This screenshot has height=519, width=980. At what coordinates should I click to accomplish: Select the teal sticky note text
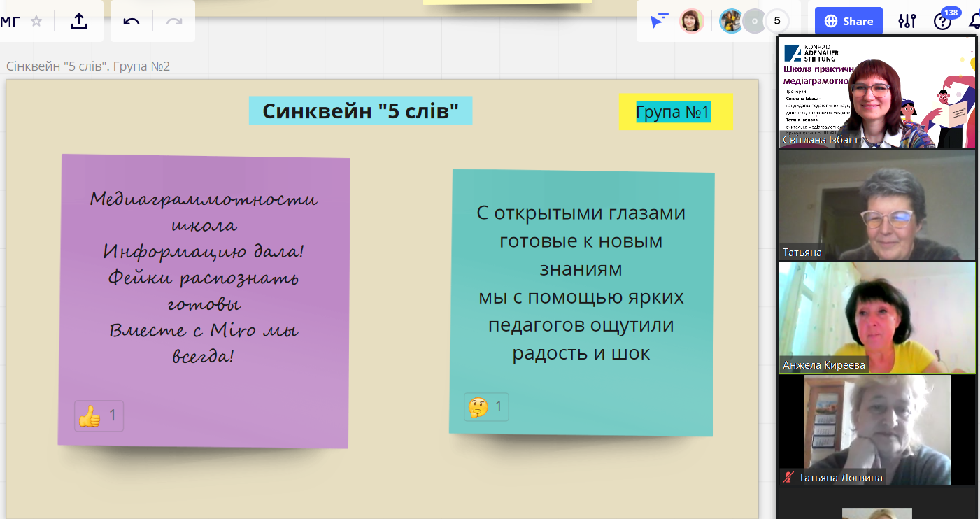pyautogui.click(x=581, y=283)
